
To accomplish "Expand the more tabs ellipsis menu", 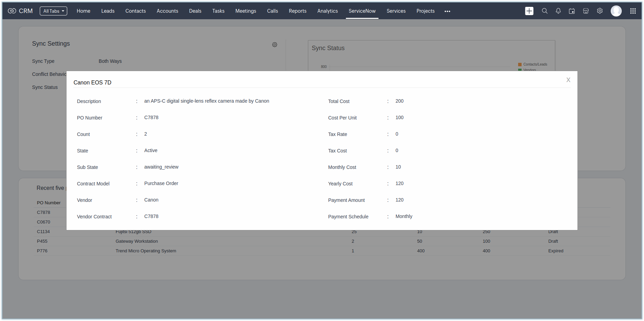I will coord(447,11).
